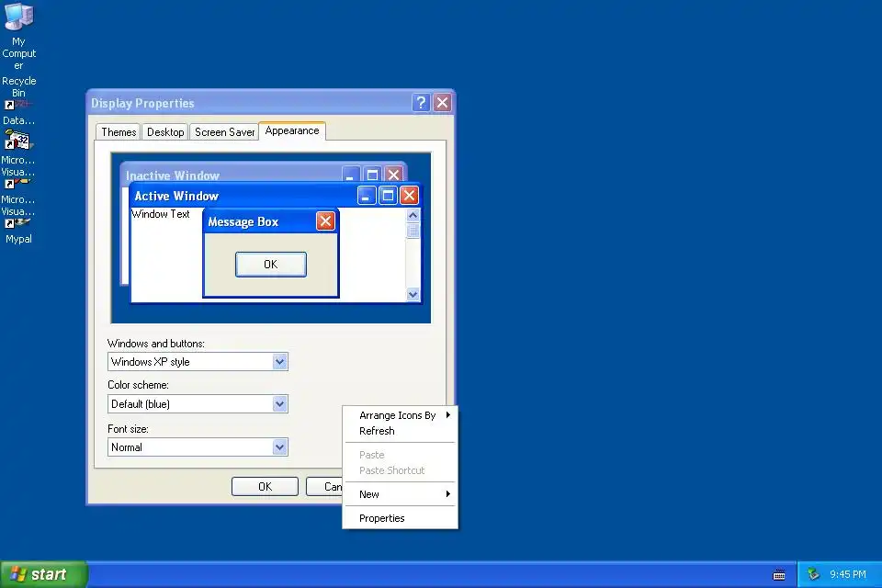Click the Active Window preview minimize button
Image resolution: width=882 pixels, height=588 pixels.
[367, 196]
